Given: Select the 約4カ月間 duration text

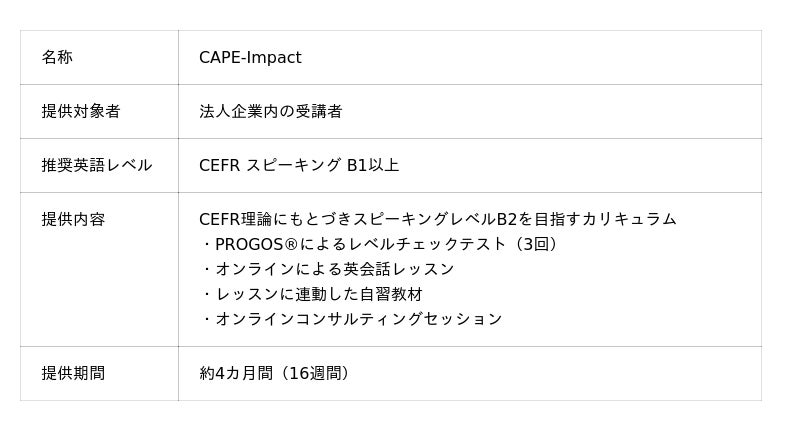Looking at the screenshot, I should pyautogui.click(x=235, y=373).
